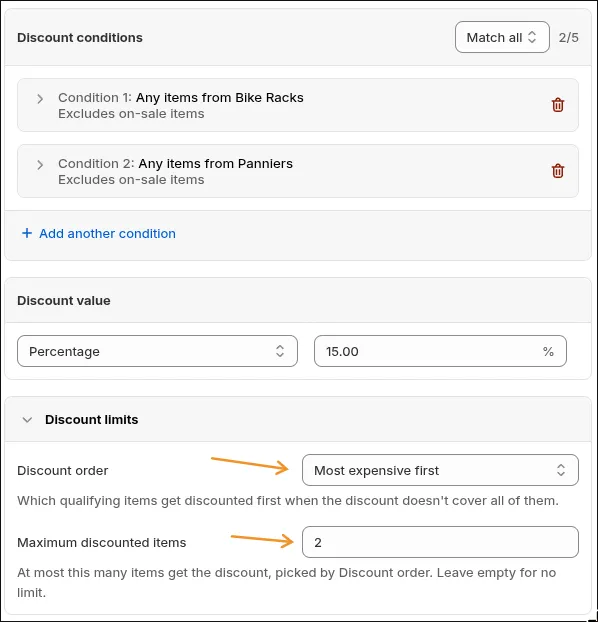Select Condition 2: Any items from Panniers

click(x=175, y=163)
